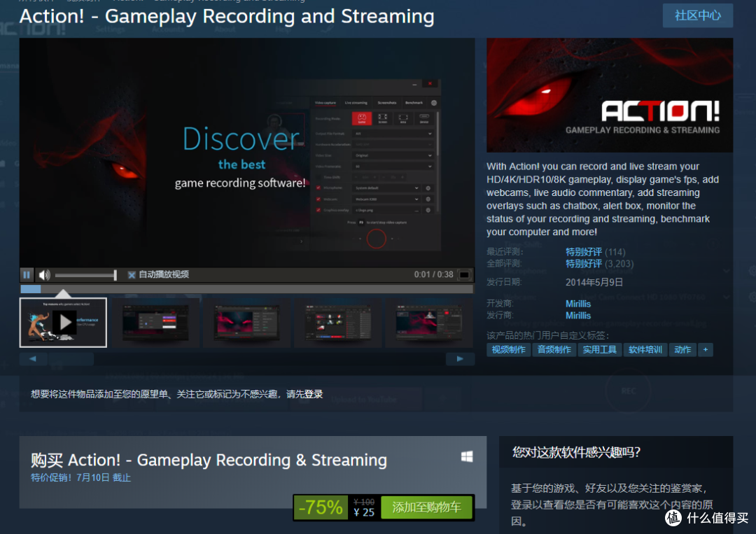Select the 软件培训 tag
This screenshot has height=534, width=756.
coord(645,350)
